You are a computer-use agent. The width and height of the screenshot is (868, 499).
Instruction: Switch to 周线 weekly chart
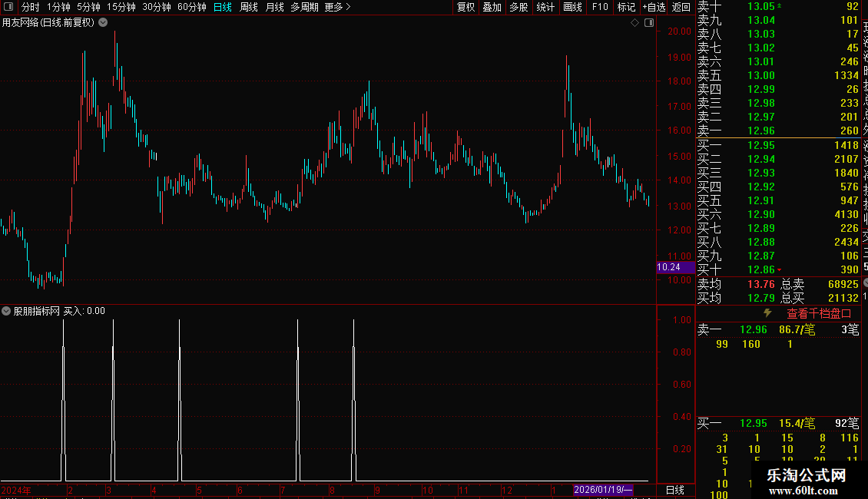click(x=249, y=7)
